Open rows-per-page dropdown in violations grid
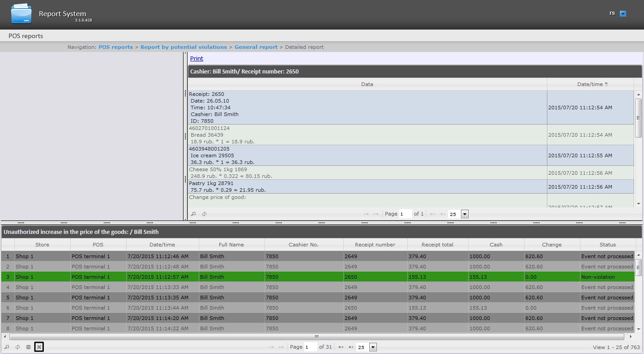Image resolution: width=644 pixels, height=354 pixels. (373, 347)
